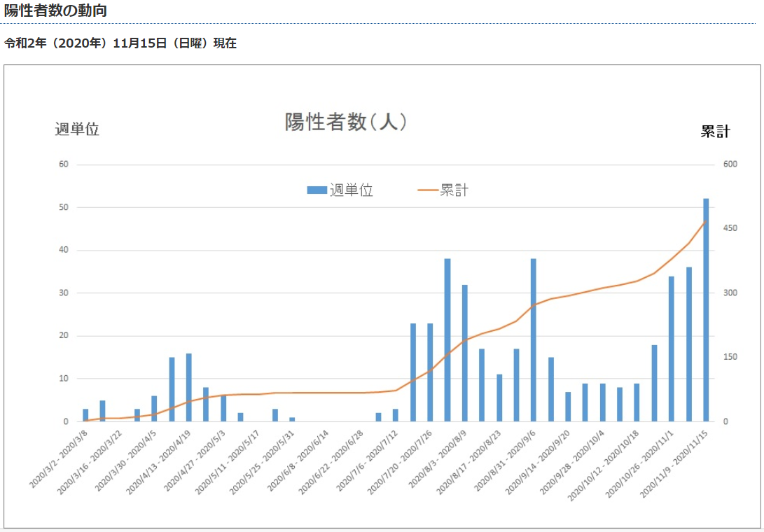Viewport: 764px width, 532px height.
Task: Click the 週単位 axis label at the chart's upper left
Action: tap(77, 129)
